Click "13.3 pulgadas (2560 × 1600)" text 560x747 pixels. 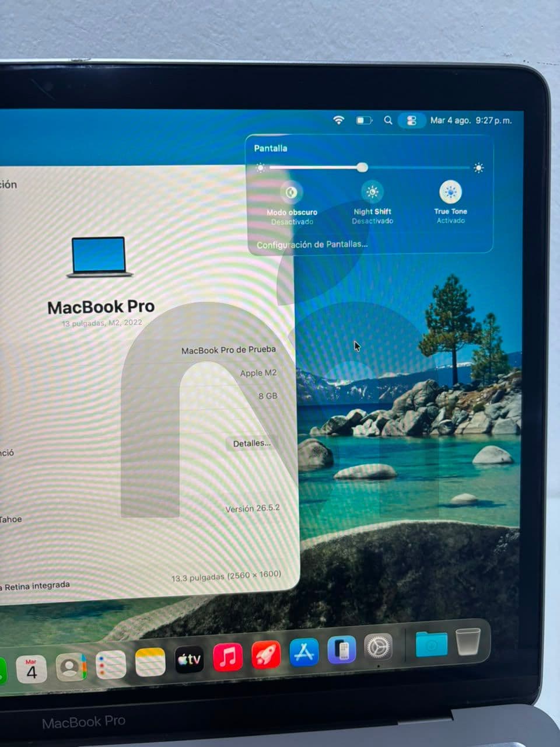pos(226,577)
